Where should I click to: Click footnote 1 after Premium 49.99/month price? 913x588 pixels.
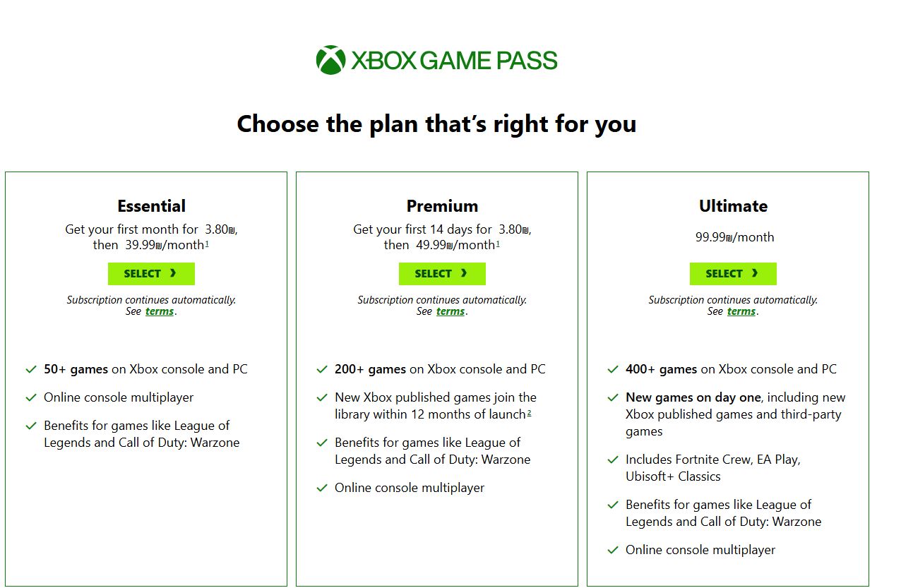(498, 244)
